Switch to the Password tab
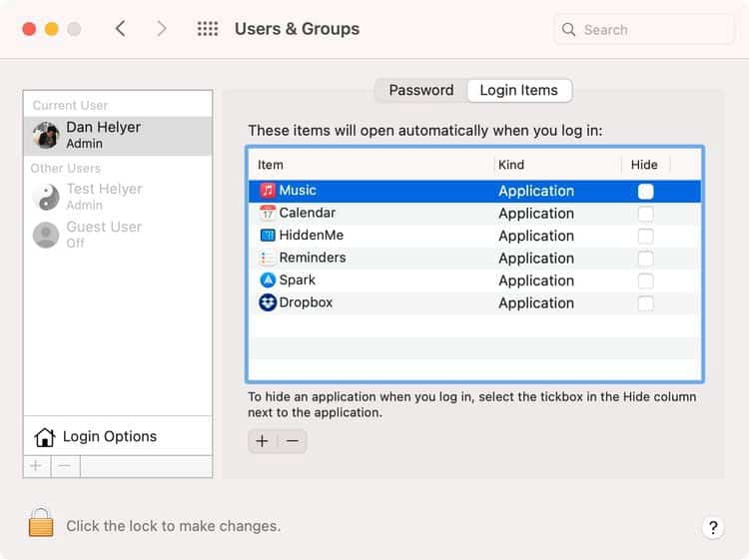The height and width of the screenshot is (560, 749). point(420,90)
